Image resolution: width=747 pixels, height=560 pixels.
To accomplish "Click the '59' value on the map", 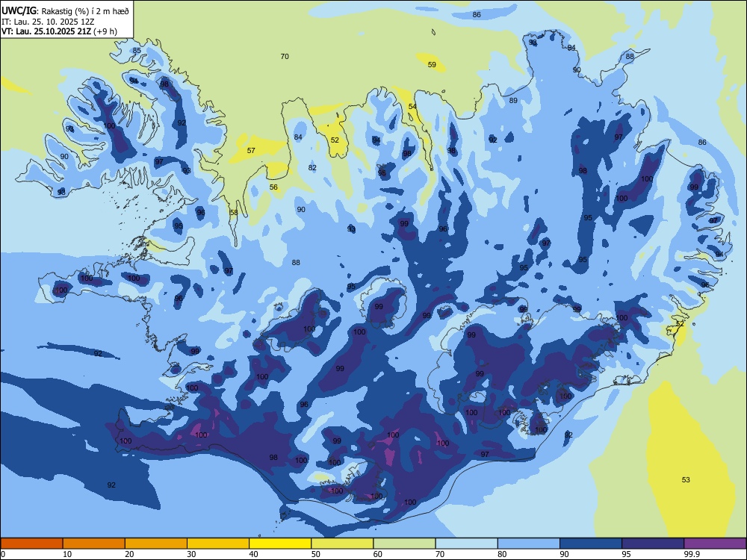I will (x=432, y=65).
